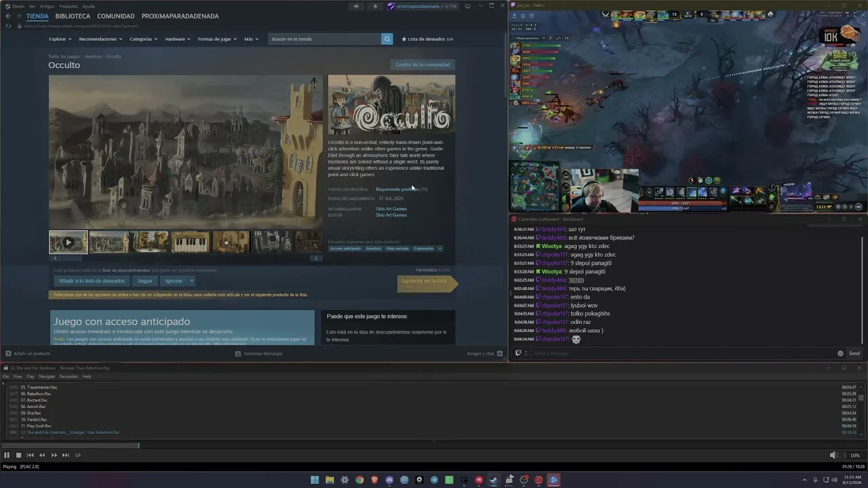This screenshot has height=488, width=868.
Task: Click the Buscar en la tienda search field
Action: click(x=325, y=39)
